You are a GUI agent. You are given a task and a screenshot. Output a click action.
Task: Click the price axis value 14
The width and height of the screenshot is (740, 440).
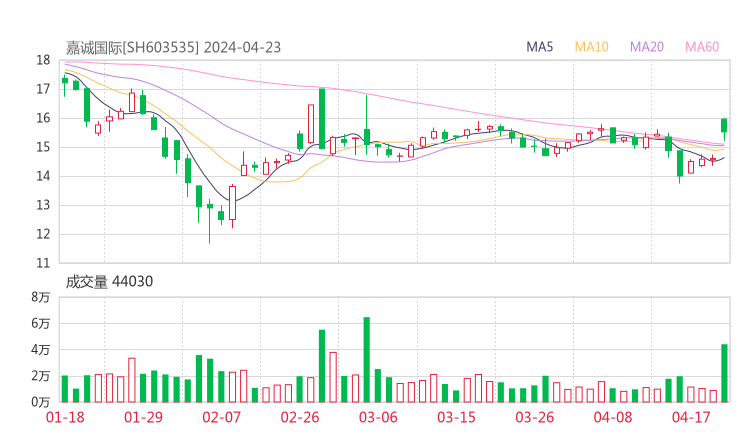coord(43,176)
